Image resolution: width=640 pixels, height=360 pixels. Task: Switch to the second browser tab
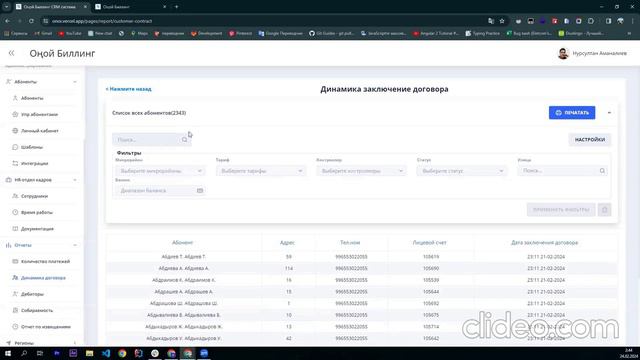(130, 7)
